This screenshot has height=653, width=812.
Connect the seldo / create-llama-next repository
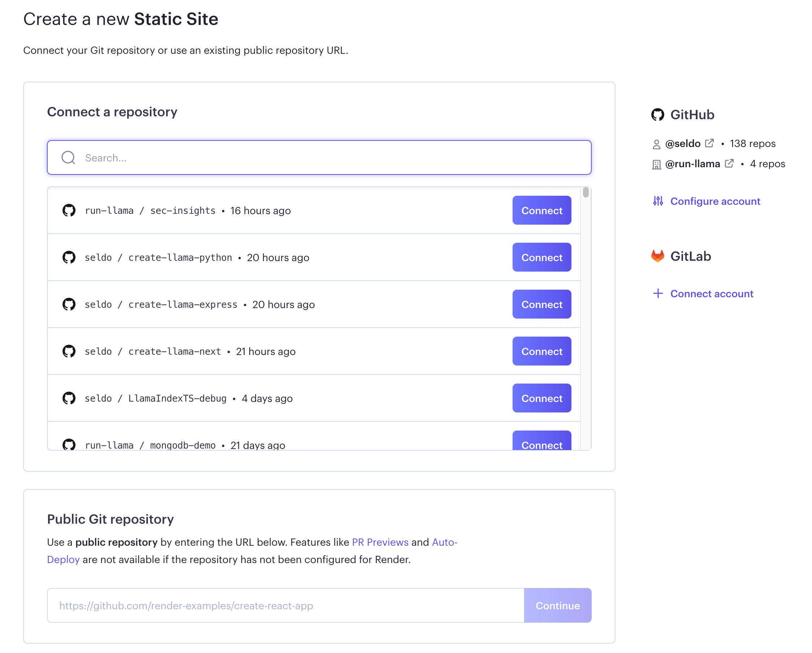pyautogui.click(x=541, y=351)
